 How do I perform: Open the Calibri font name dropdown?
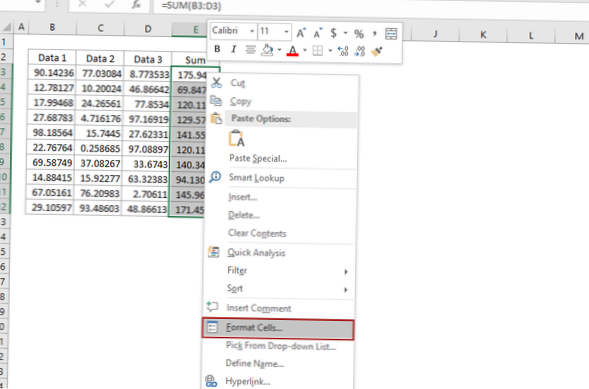252,31
